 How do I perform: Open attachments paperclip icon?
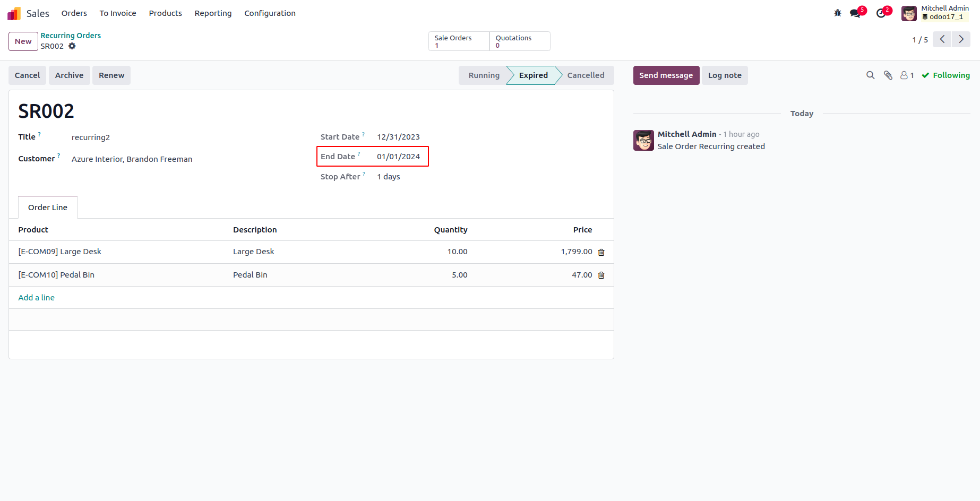pyautogui.click(x=888, y=75)
